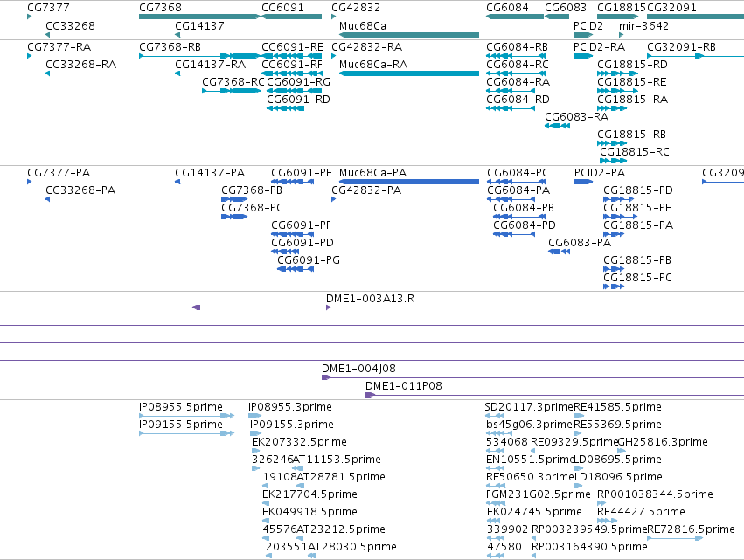Click the CG42832-PA protein arrow
The height and width of the screenshot is (560, 744).
click(334, 199)
